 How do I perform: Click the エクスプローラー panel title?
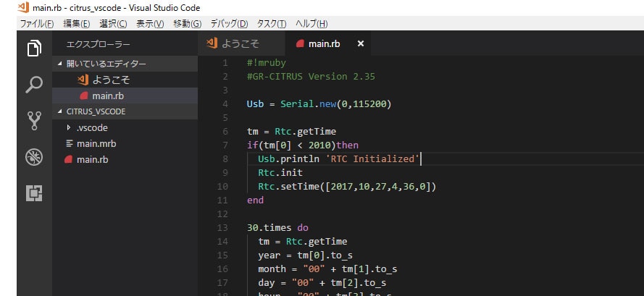[99, 44]
